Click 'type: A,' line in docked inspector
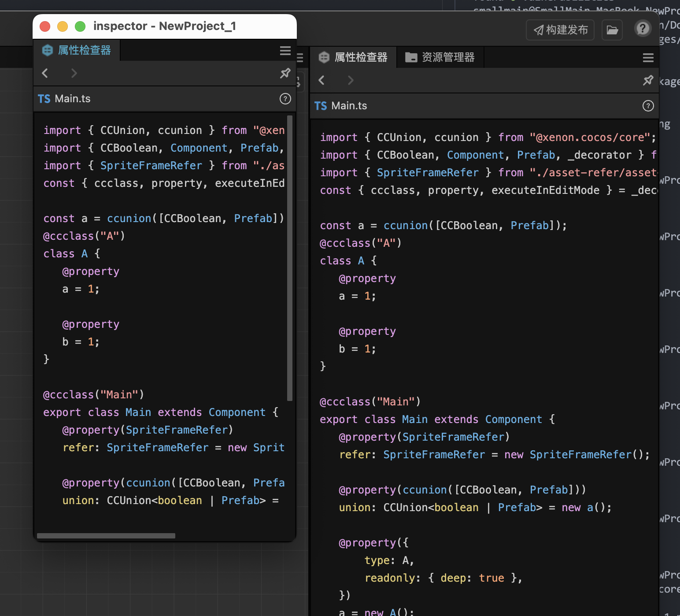Image resolution: width=680 pixels, height=616 pixels. [389, 560]
